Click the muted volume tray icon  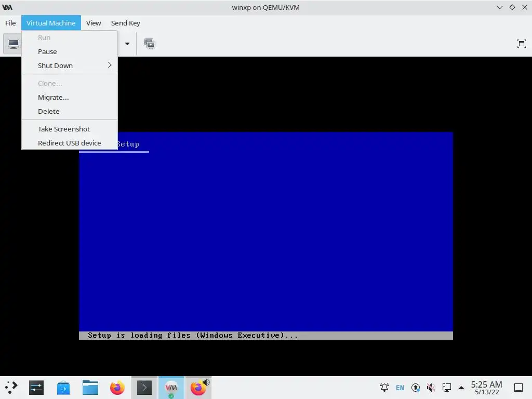click(x=431, y=388)
